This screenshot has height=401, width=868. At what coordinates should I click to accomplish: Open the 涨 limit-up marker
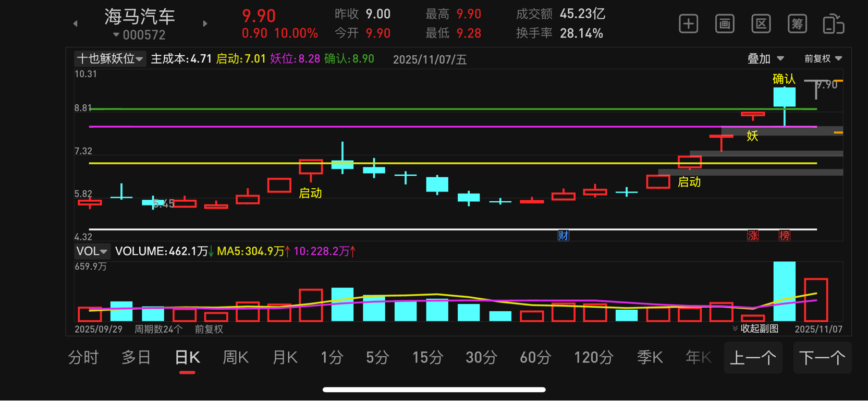pos(753,235)
